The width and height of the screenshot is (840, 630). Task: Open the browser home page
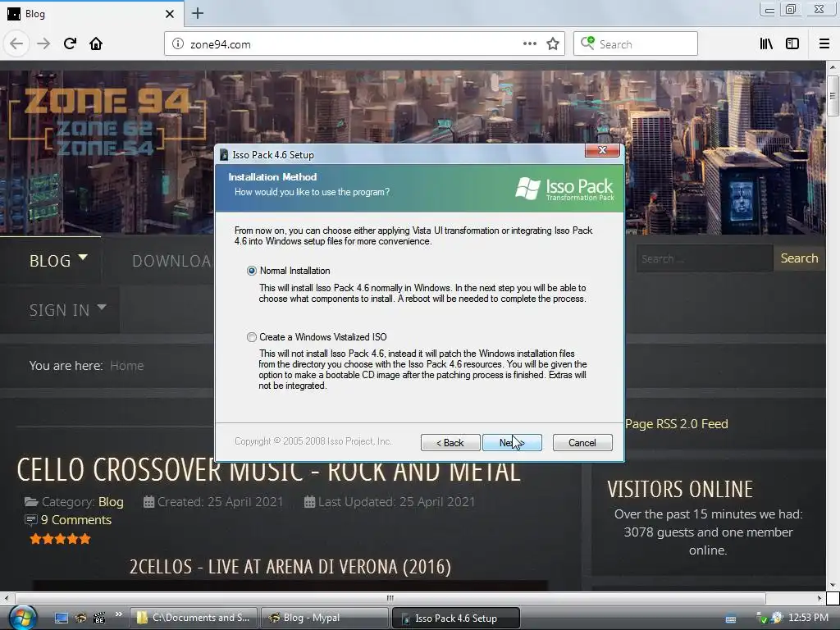(96, 44)
